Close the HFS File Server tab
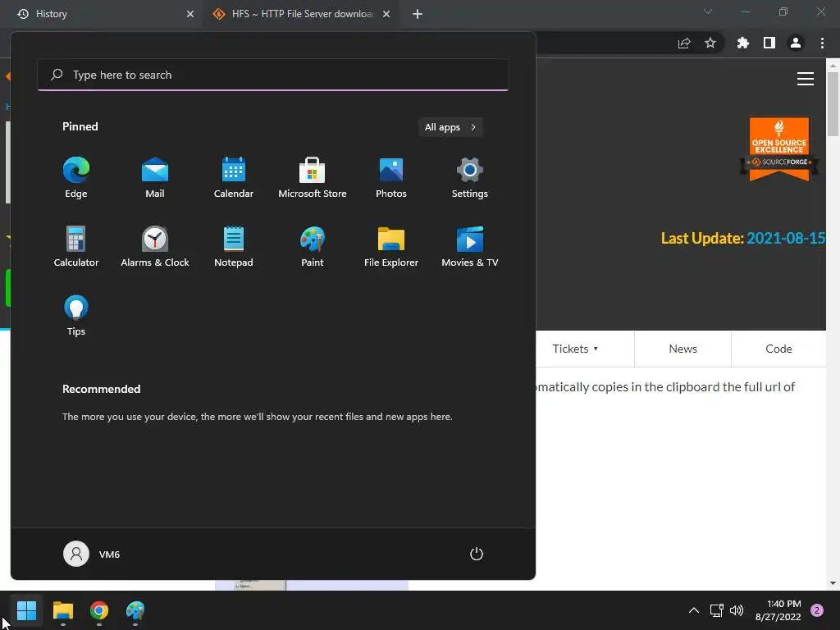This screenshot has width=840, height=630. point(386,14)
